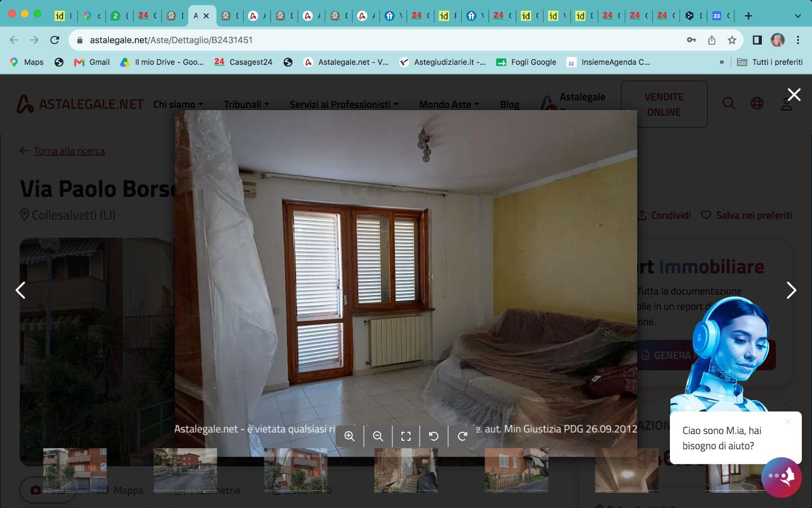Image resolution: width=812 pixels, height=508 pixels.
Task: Expand the Servizi ai Professionisti menu
Action: point(344,104)
